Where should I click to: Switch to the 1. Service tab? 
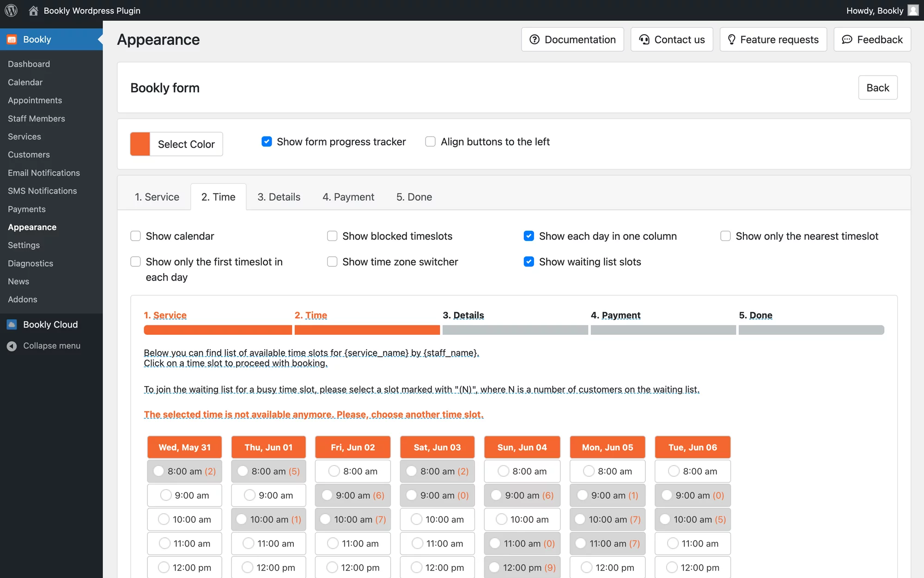click(x=157, y=197)
